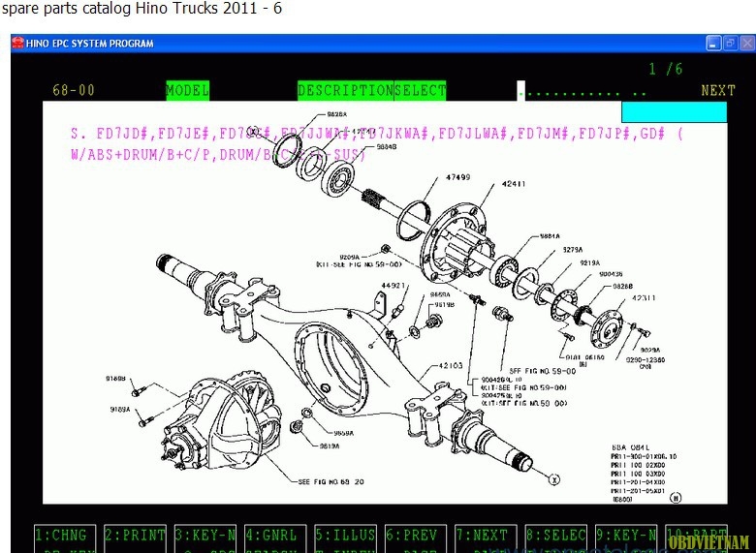
Task: Click the 3:KEY-N function key
Action: pyautogui.click(x=205, y=538)
